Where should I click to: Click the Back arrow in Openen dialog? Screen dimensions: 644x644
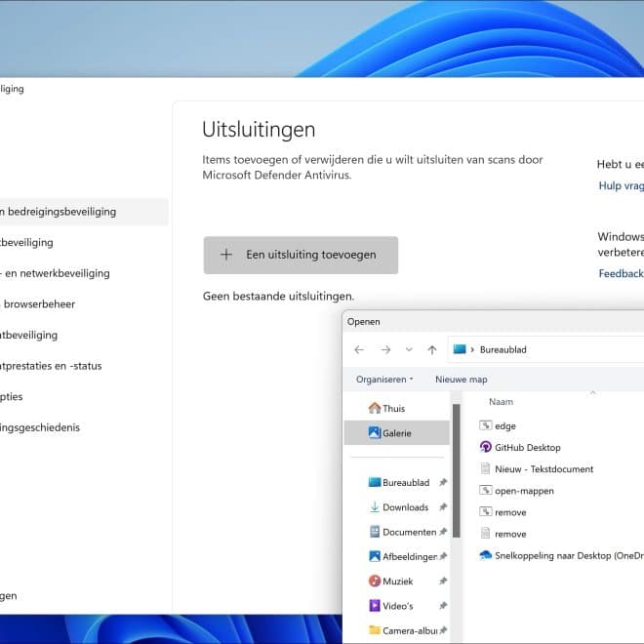click(359, 349)
